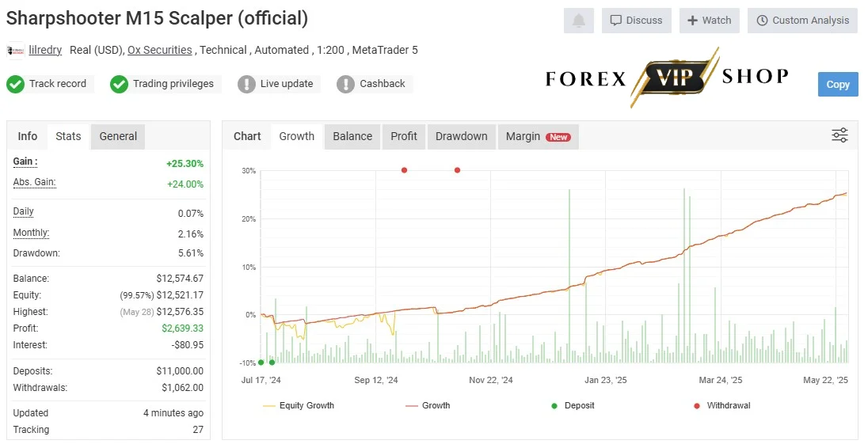Image resolution: width=868 pixels, height=448 pixels.
Task: Click the second red withdrawal marker on chart
Action: click(457, 170)
